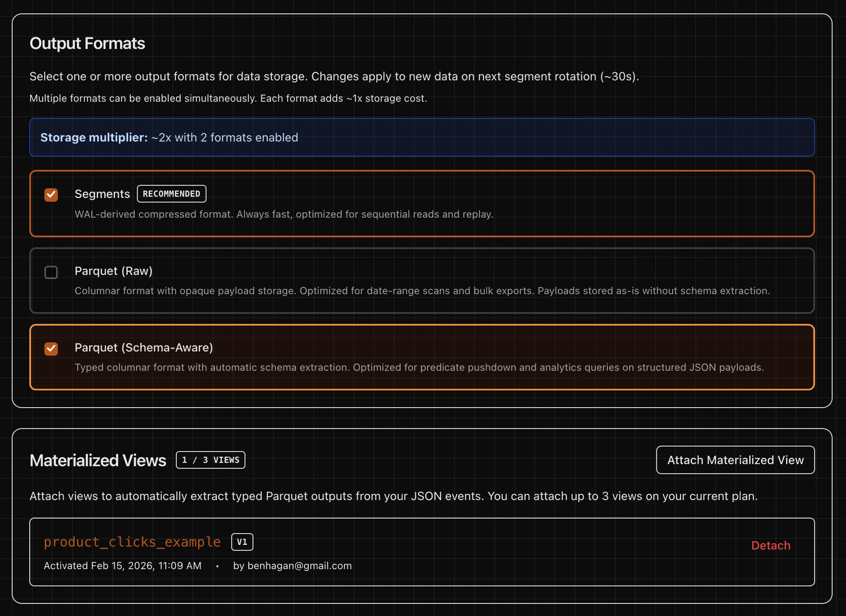Click the 1 / 3 VIEWS counter badge

click(x=210, y=460)
